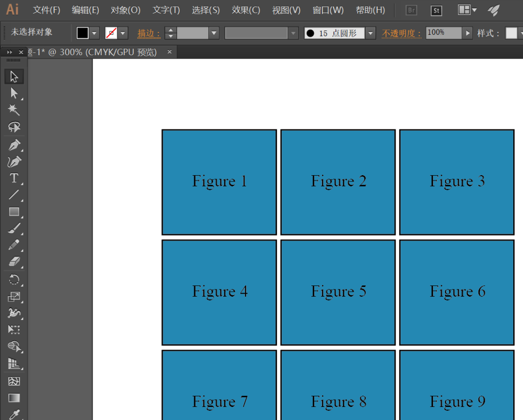Screen dimensions: 523x420
Task: Select the Type tool
Action: tap(14, 179)
